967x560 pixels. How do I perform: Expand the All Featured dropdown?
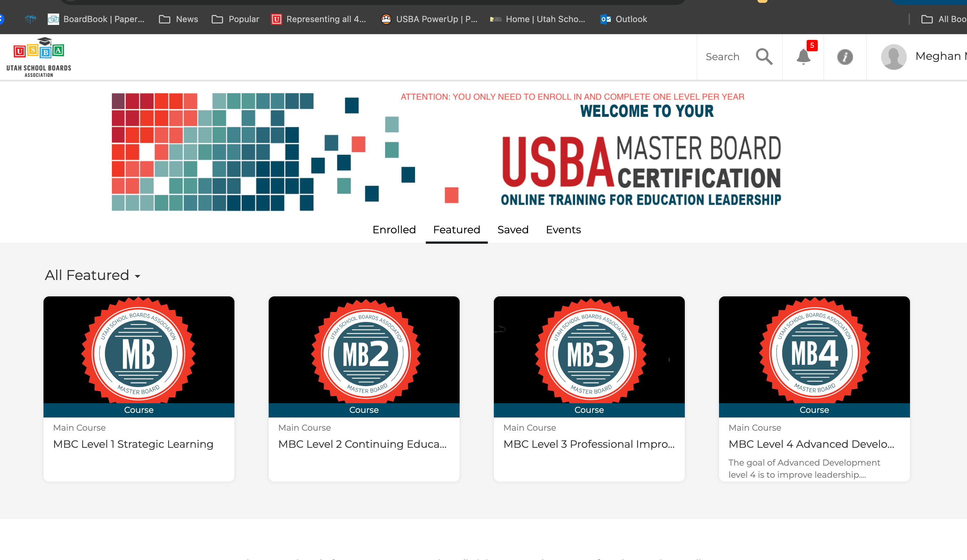(x=93, y=275)
